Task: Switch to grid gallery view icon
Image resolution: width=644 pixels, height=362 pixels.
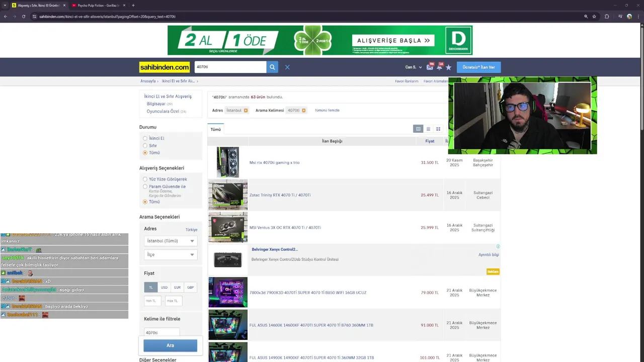Action: 438,129
